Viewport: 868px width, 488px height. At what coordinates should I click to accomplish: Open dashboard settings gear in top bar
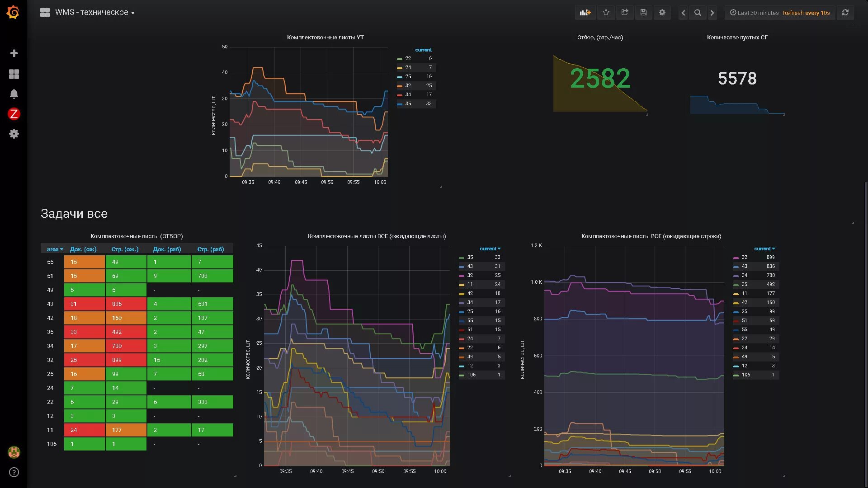point(662,13)
